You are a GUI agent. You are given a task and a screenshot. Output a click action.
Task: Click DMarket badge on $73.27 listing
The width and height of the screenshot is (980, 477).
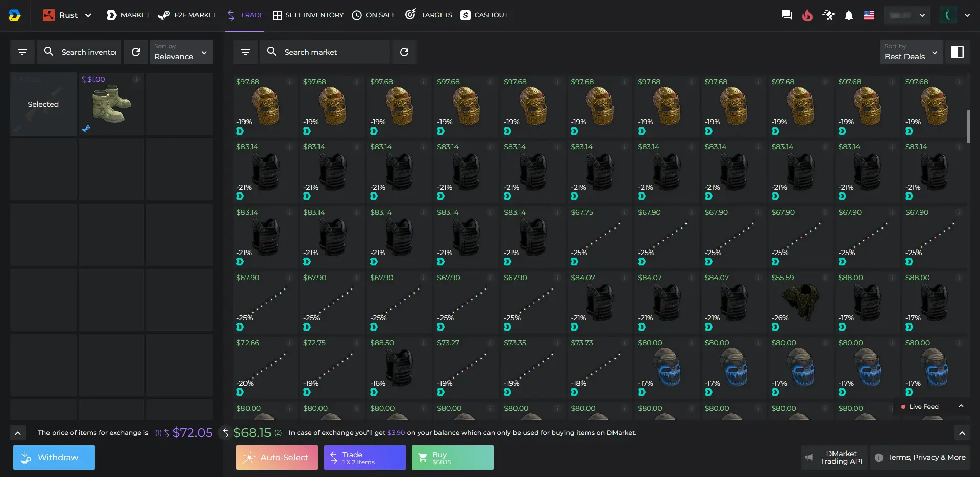(x=440, y=392)
